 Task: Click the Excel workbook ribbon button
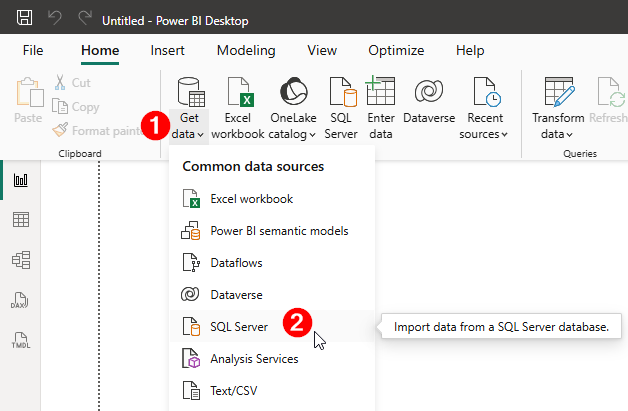[x=238, y=108]
